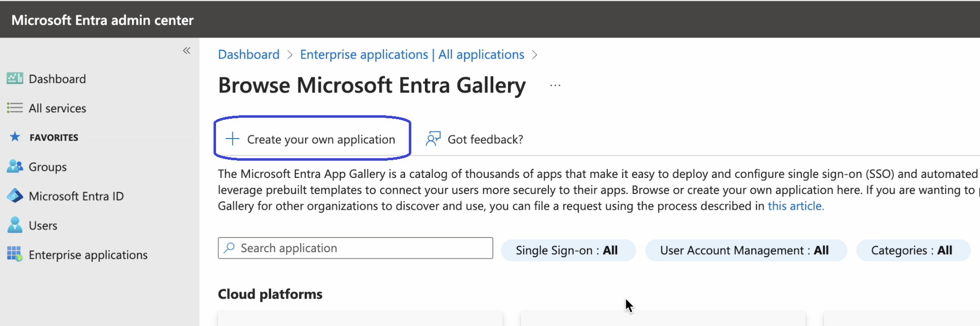Screen dimensions: 980x326
Task: Click the All services list icon
Action: coord(15,108)
